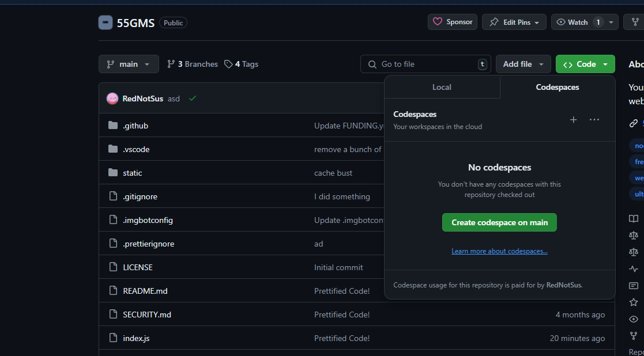Click the 20 minutes ago timestamp
This screenshot has height=356, width=644.
578,338
